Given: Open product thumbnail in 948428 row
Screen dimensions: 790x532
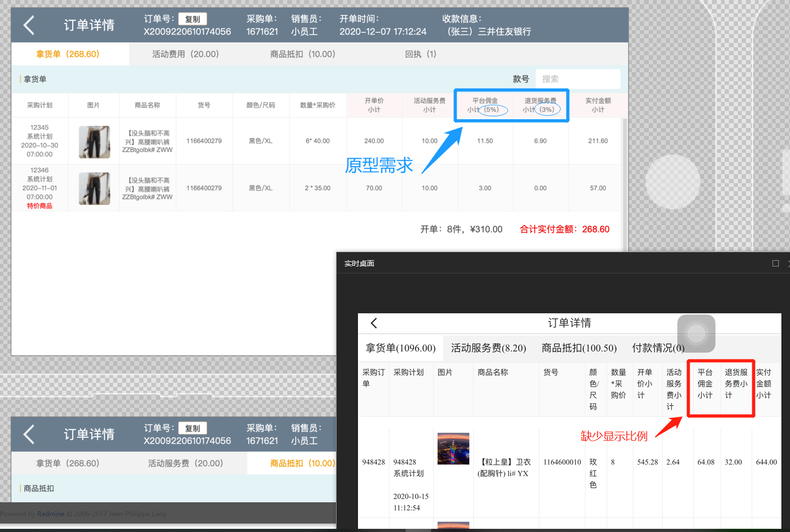Looking at the screenshot, I should (453, 449).
